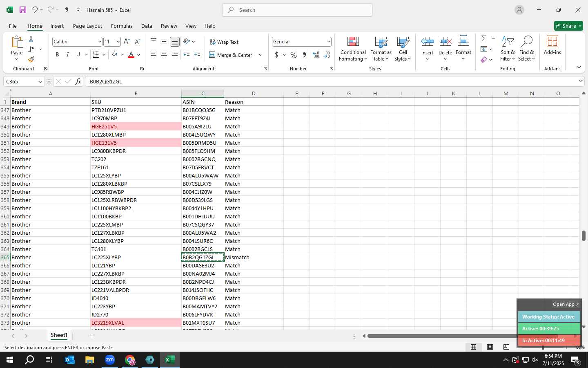Switch to Page Layout view in status bar
The width and height of the screenshot is (588, 368).
click(x=490, y=347)
